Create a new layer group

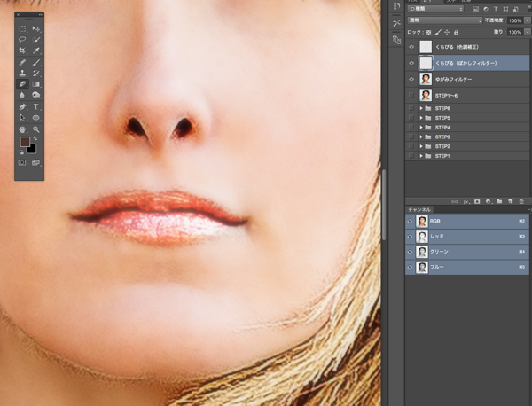click(x=499, y=201)
